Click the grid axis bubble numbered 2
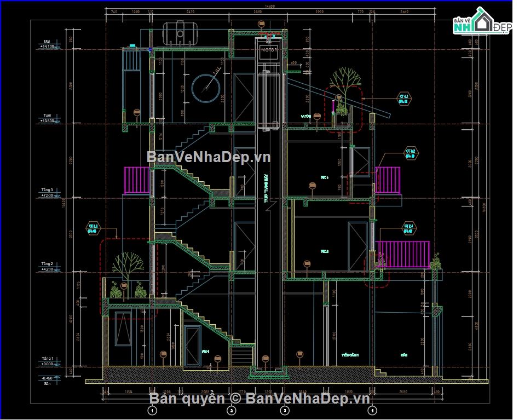This screenshot has width=519, height=420. coord(231,410)
